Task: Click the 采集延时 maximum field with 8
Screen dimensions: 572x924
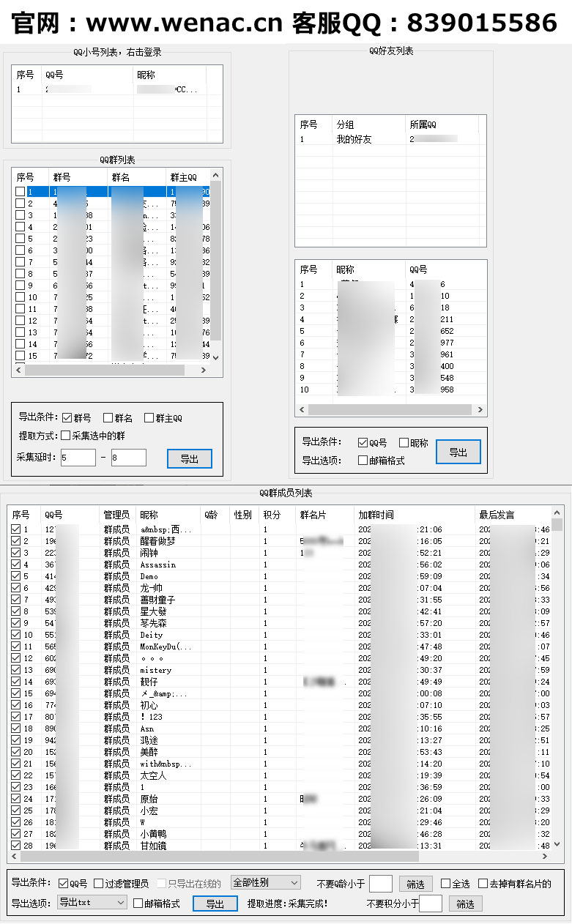Action: tap(129, 458)
